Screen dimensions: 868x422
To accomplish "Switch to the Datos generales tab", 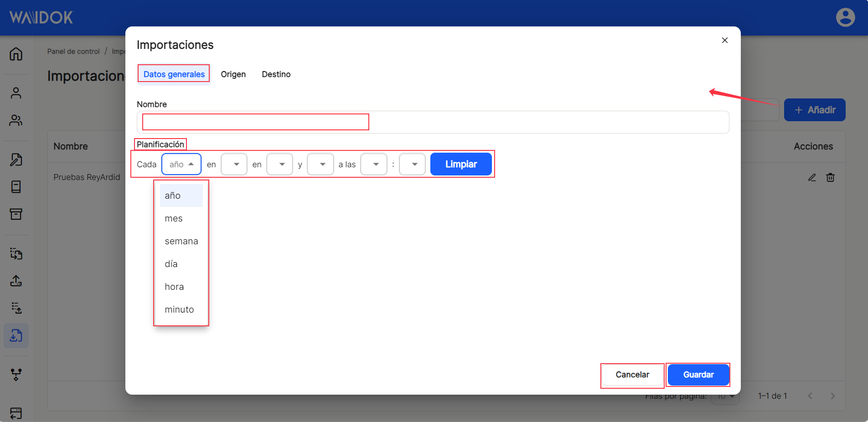I will pyautogui.click(x=174, y=74).
